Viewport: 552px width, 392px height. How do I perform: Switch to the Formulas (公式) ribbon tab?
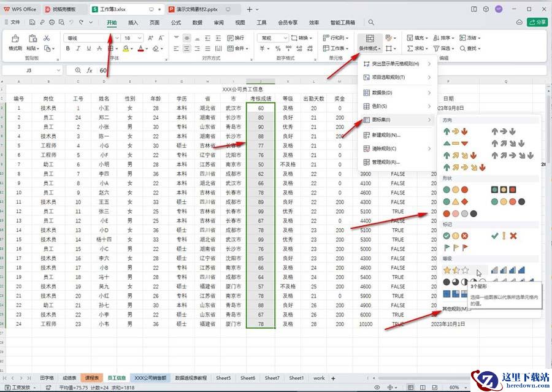click(175, 22)
